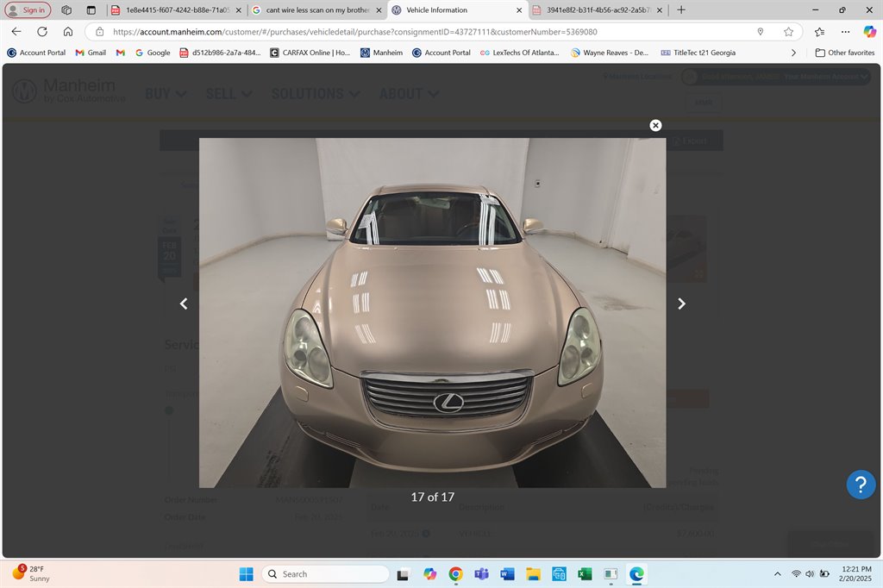883x588 pixels.
Task: Open Google Chrome from taskbar
Action: (455, 574)
